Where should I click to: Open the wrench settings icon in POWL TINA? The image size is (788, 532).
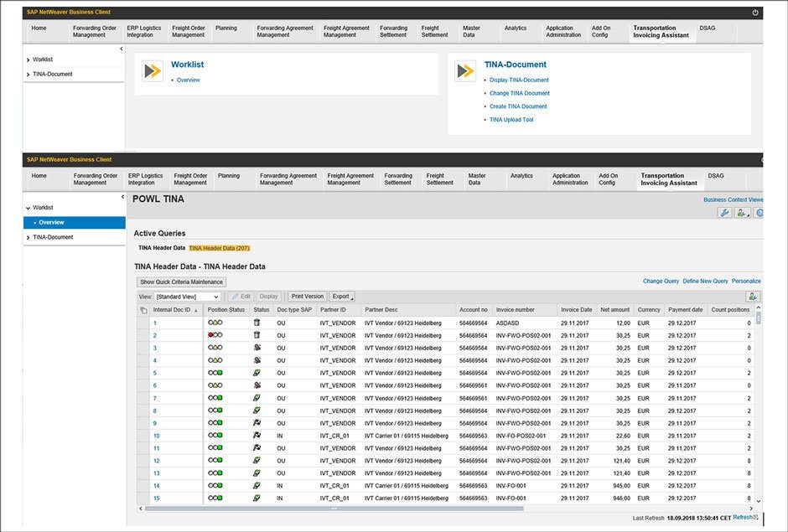point(724,213)
